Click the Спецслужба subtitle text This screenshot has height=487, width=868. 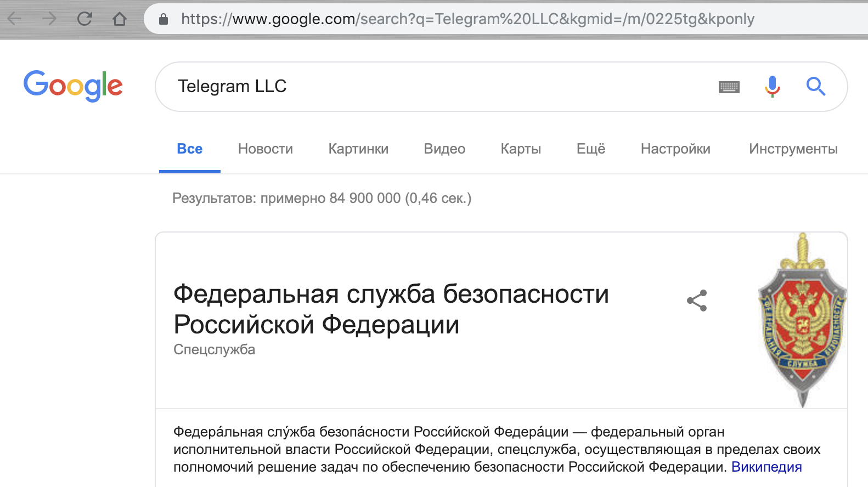tap(215, 350)
